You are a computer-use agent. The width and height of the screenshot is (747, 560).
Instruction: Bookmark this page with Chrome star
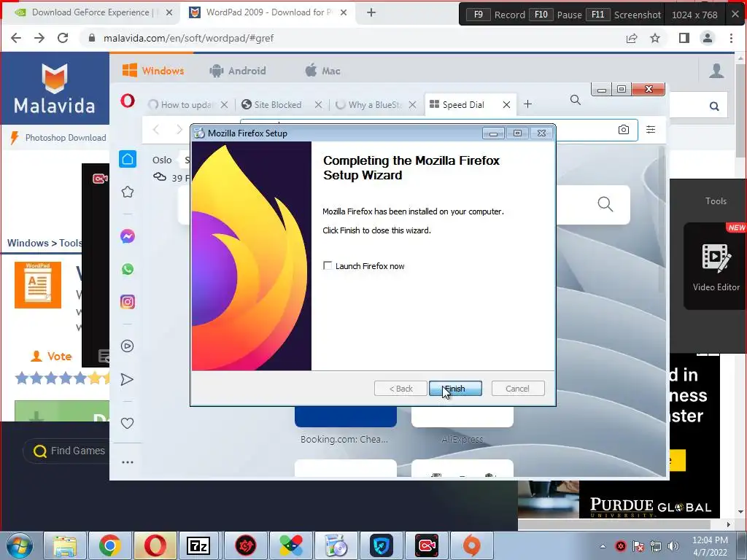pyautogui.click(x=655, y=38)
